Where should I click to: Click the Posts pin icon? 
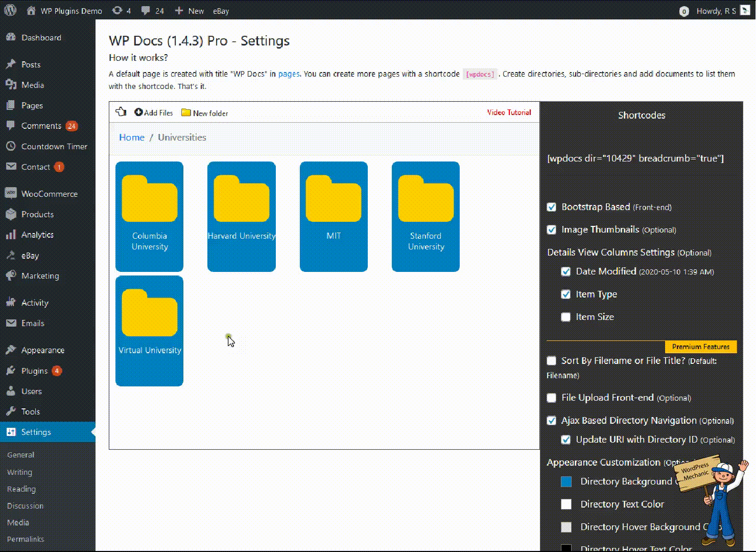[x=11, y=64]
